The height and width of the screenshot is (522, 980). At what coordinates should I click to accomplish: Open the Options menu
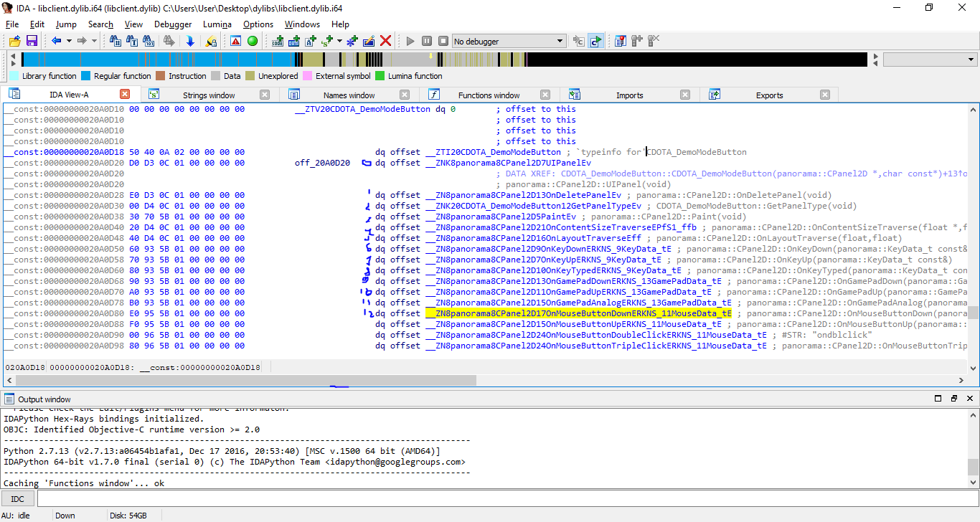pos(258,24)
